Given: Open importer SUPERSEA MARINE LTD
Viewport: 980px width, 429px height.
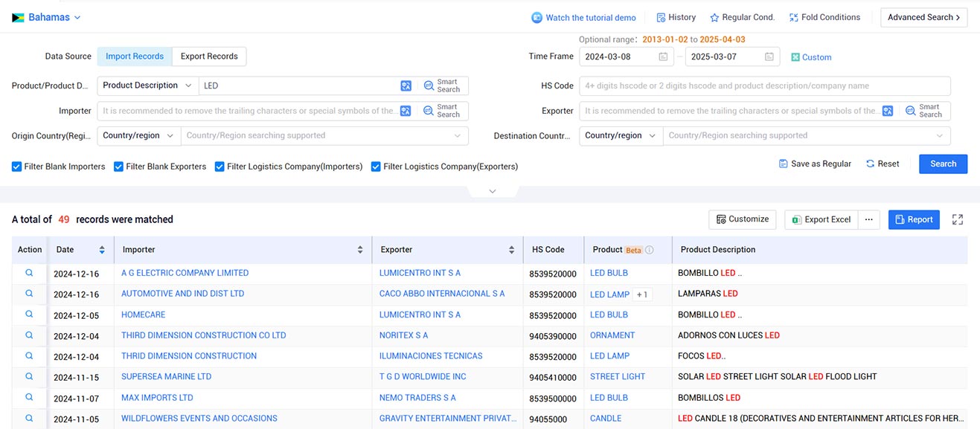Looking at the screenshot, I should (166, 377).
